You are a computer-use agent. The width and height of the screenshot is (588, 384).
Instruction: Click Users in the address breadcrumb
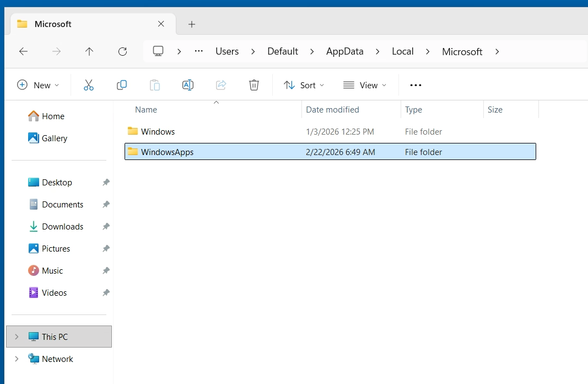227,51
